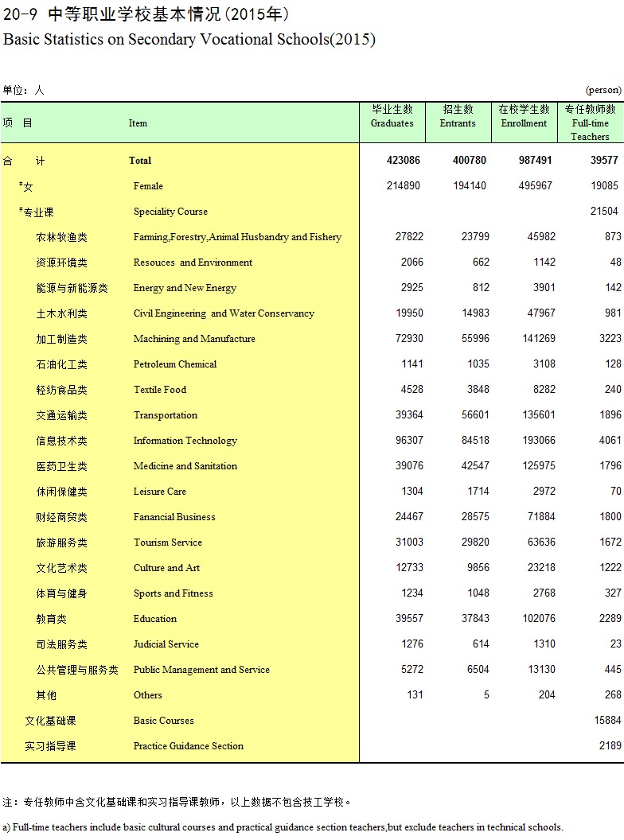The height and width of the screenshot is (840, 624).
Task: Select Financial Business enrollment 71884
Action: (541, 516)
